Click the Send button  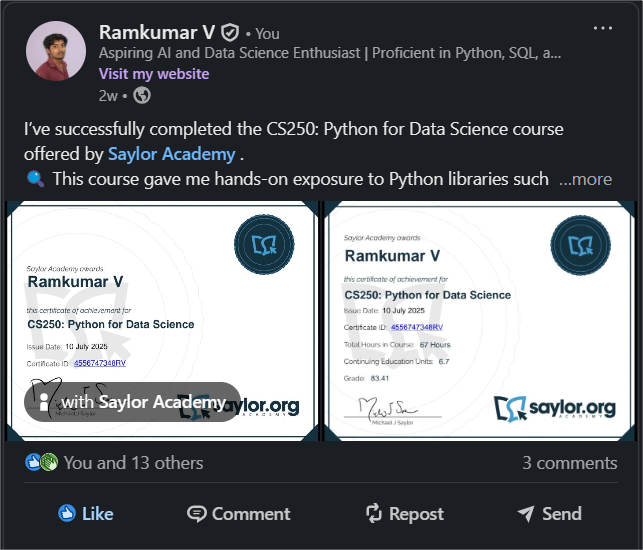pyautogui.click(x=549, y=514)
